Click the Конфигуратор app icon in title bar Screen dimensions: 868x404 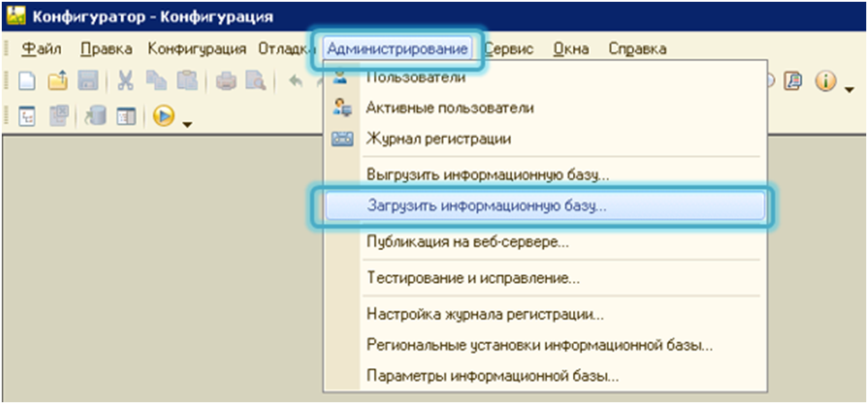(x=15, y=16)
